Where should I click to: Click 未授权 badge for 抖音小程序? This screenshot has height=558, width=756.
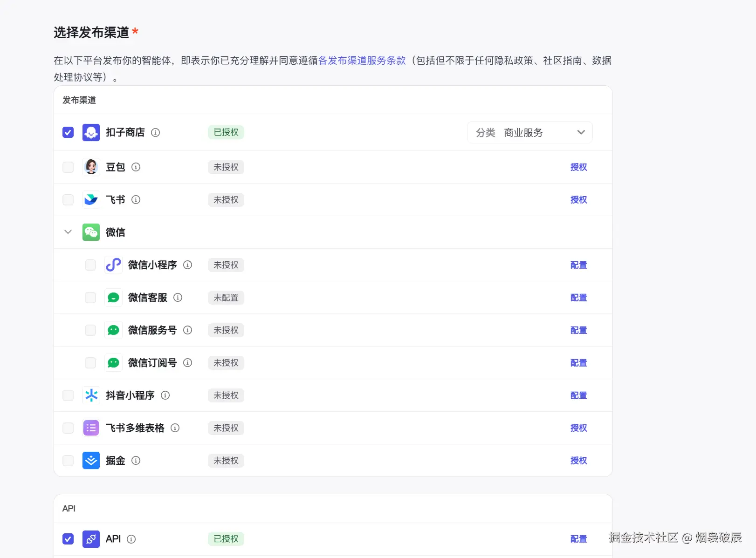pos(226,395)
